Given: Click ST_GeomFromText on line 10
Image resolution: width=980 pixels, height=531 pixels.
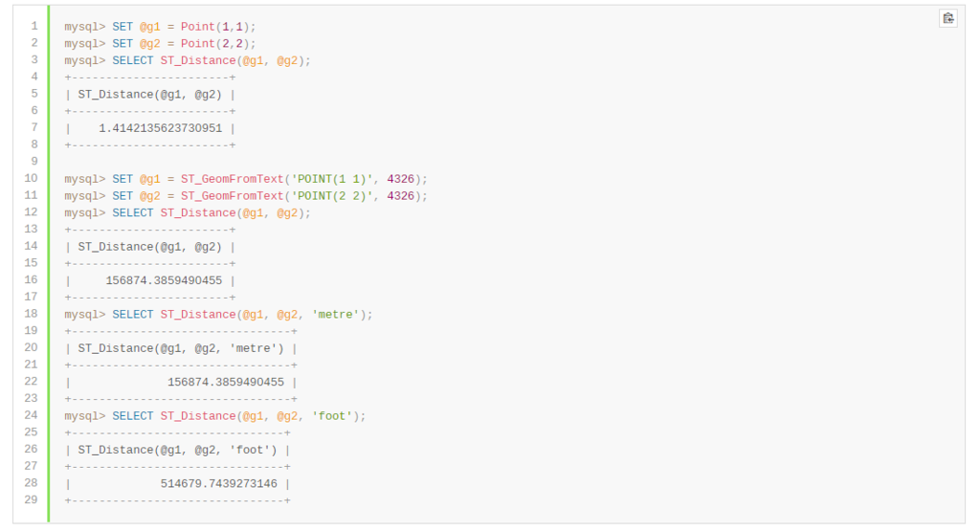Looking at the screenshot, I should coord(233,179).
